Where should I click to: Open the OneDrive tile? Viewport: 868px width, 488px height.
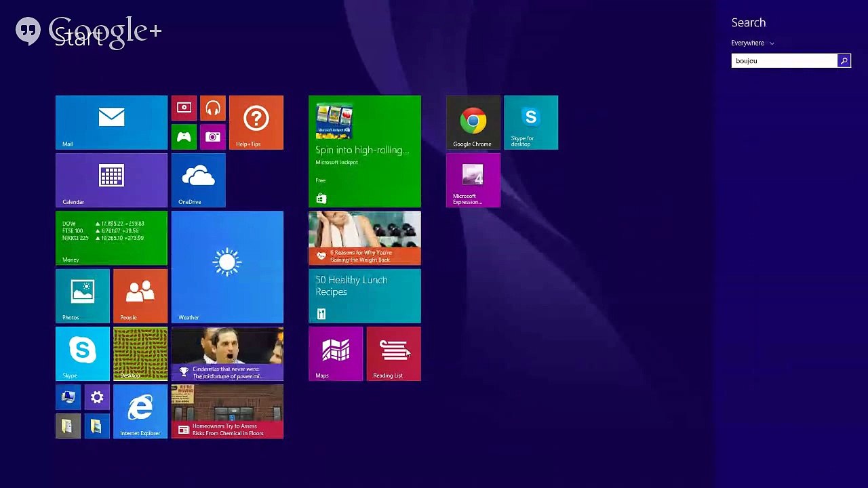[x=199, y=180]
